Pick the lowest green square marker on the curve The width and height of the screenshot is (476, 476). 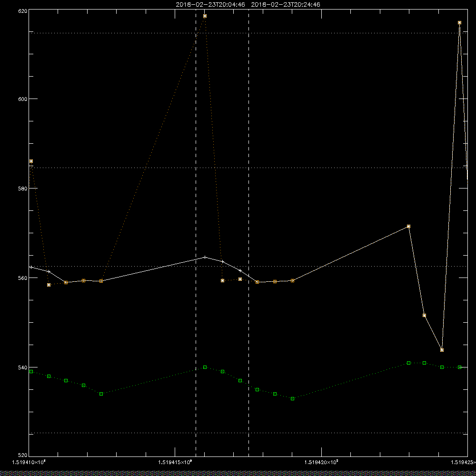[293, 398]
